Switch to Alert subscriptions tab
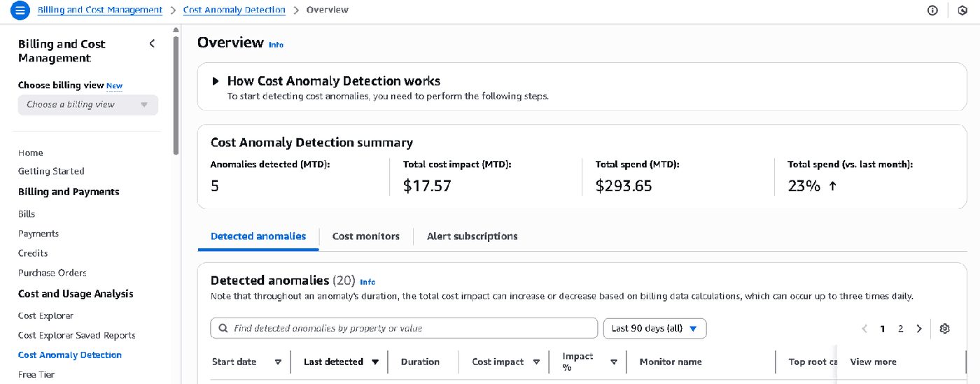980x384 pixels. tap(472, 236)
